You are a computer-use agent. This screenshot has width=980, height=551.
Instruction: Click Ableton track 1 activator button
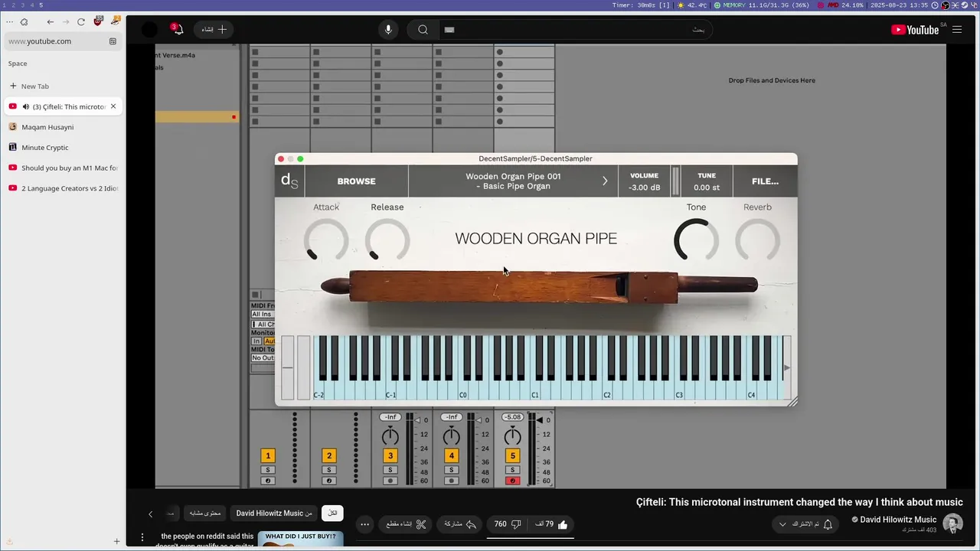pyautogui.click(x=268, y=455)
